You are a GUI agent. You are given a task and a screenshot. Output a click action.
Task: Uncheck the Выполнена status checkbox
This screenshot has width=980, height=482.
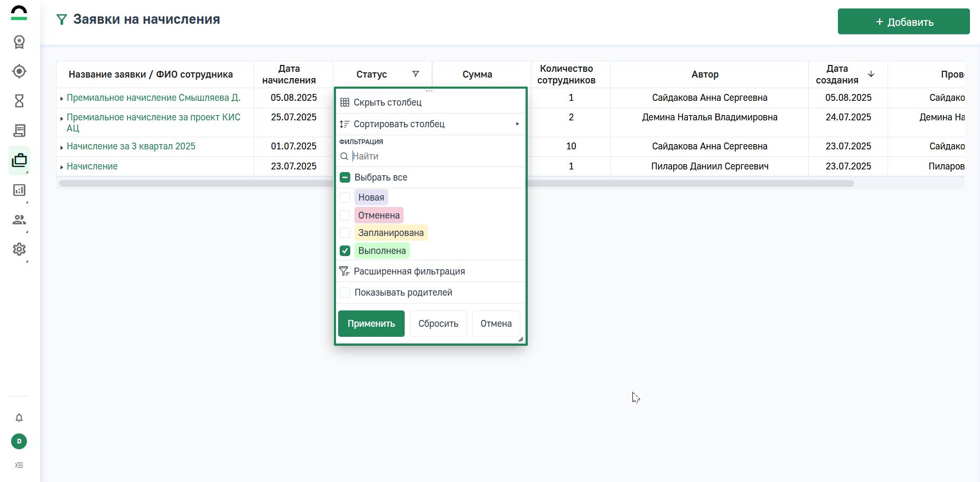click(345, 251)
